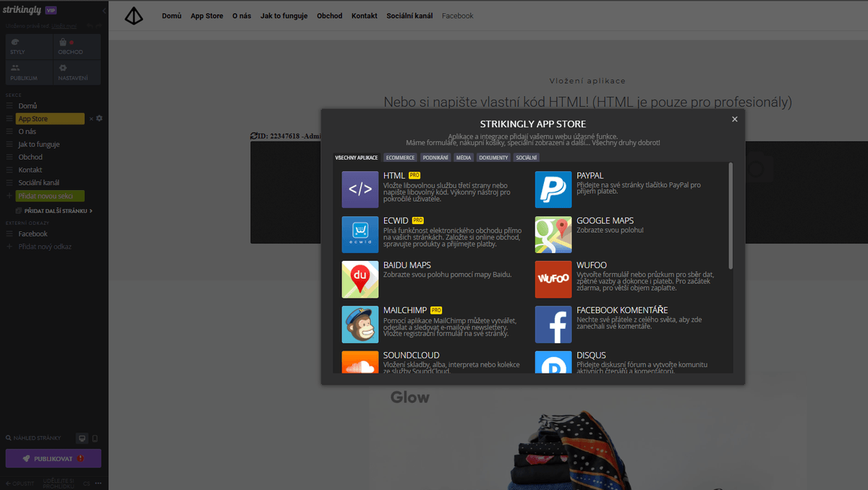Viewport: 868px width, 490px height.
Task: Click the site logo in header
Action: [x=134, y=15]
